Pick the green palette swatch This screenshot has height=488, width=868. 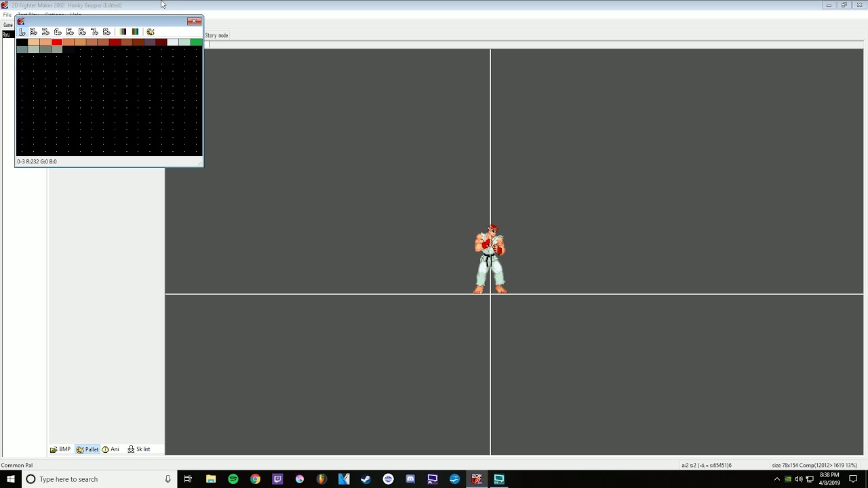pos(196,43)
